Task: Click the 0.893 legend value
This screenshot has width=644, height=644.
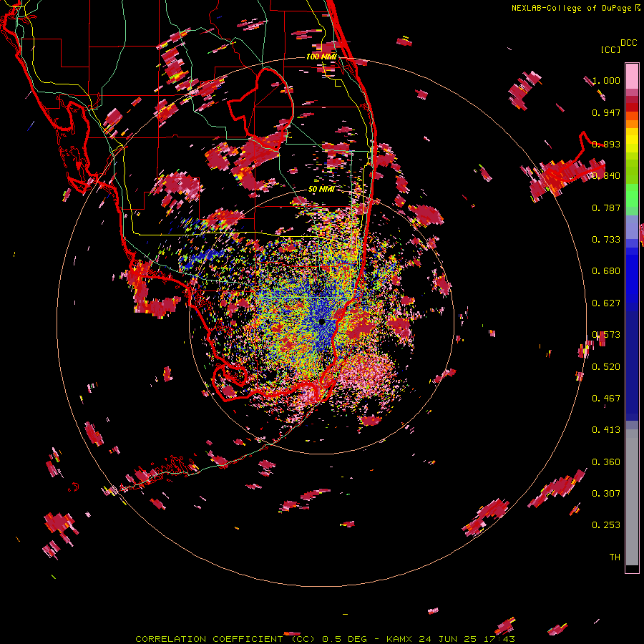Action: coord(606,144)
